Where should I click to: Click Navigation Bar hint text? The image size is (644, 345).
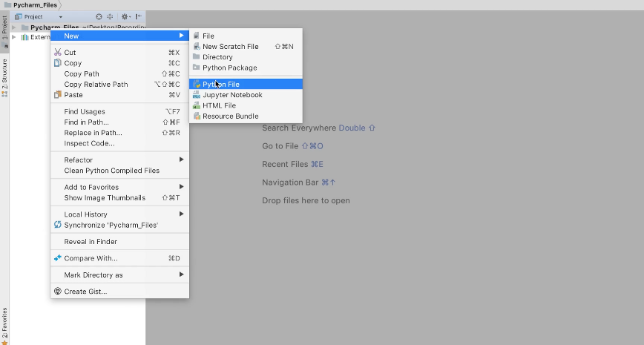(290, 183)
